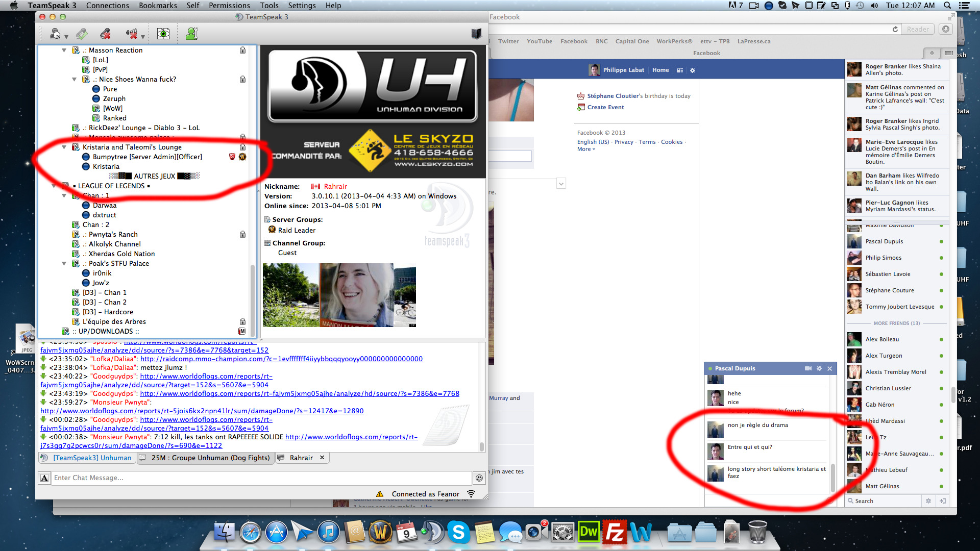Collapse the Masson Reaction channel
980x551 pixels.
point(64,51)
